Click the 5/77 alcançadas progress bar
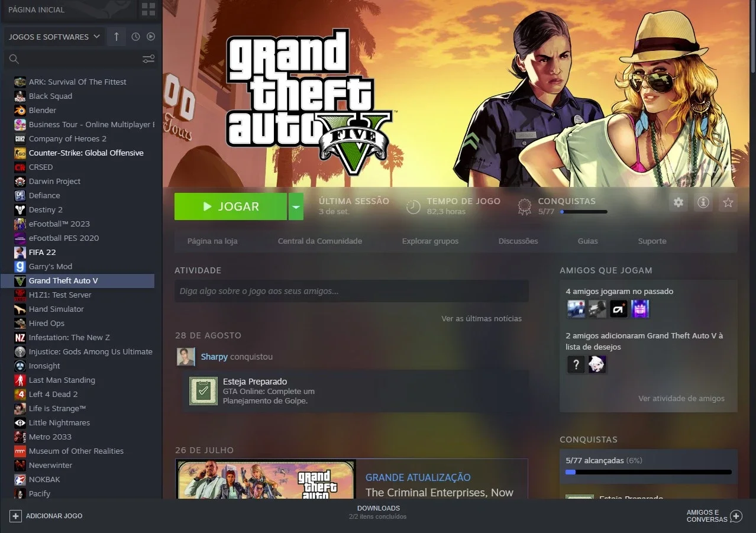 pyautogui.click(x=648, y=472)
